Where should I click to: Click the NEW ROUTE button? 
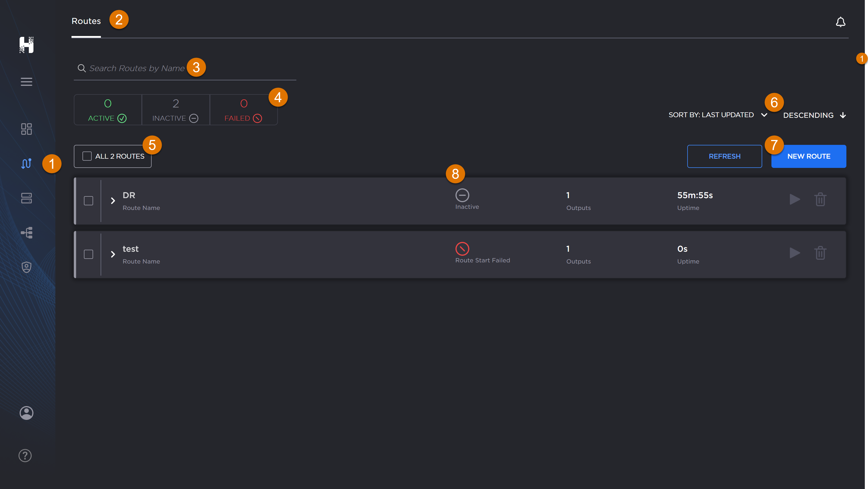tap(809, 156)
